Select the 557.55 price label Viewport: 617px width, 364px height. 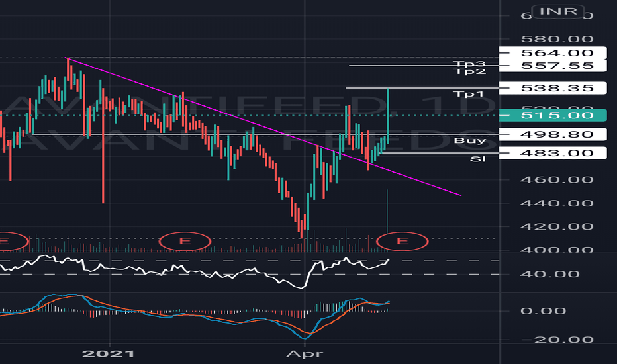pyautogui.click(x=553, y=66)
